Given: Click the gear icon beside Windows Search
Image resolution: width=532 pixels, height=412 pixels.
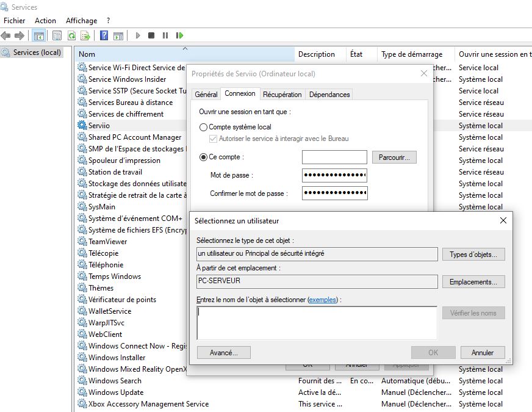Looking at the screenshot, I should [82, 380].
